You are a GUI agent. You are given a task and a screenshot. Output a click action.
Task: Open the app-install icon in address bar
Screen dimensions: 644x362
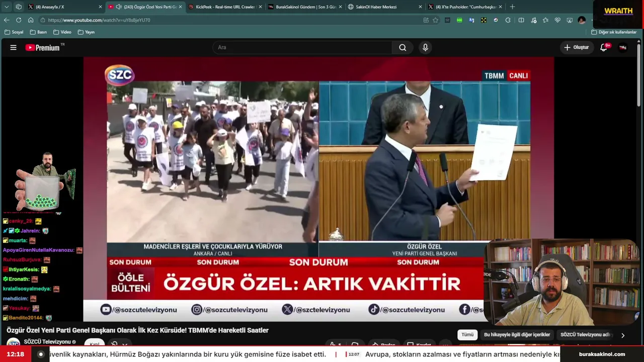tap(426, 20)
